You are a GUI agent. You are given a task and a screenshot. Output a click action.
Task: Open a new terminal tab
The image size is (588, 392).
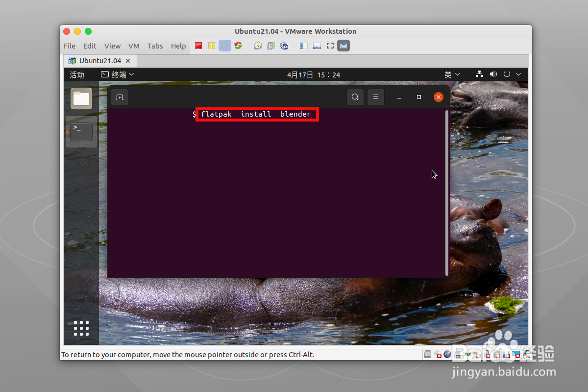[120, 97]
